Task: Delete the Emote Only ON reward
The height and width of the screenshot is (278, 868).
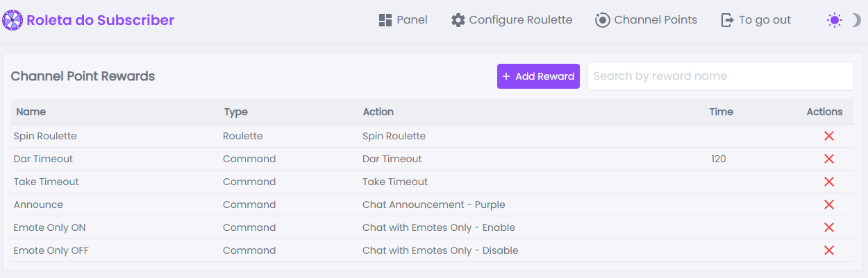Action: coord(828,227)
